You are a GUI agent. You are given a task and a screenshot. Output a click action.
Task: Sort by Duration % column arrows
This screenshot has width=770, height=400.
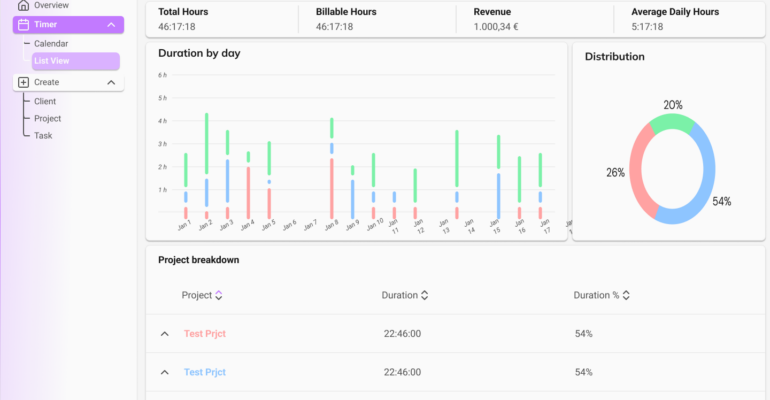626,295
